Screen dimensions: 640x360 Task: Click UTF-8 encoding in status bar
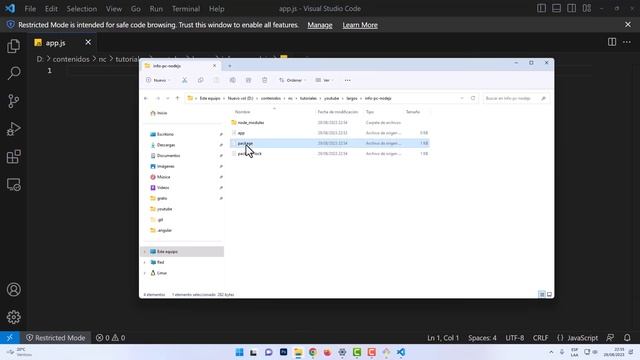[x=515, y=338]
